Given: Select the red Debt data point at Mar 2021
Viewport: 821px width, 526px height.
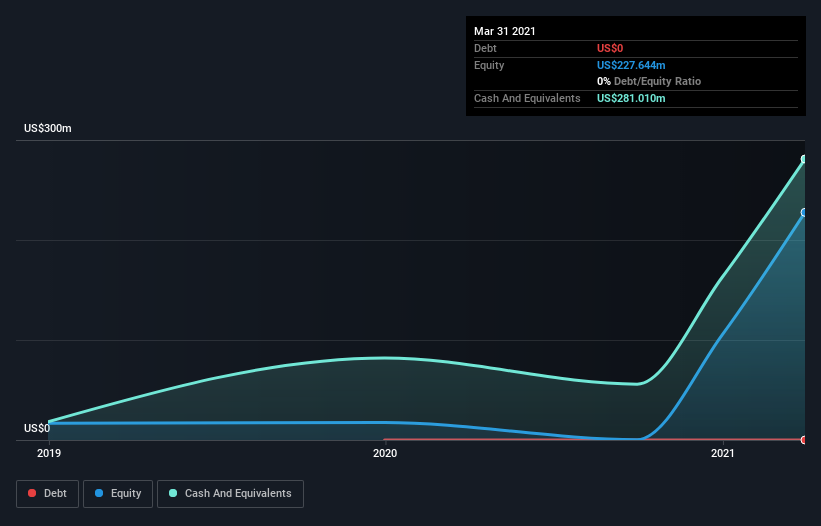Looking at the screenshot, I should [804, 440].
